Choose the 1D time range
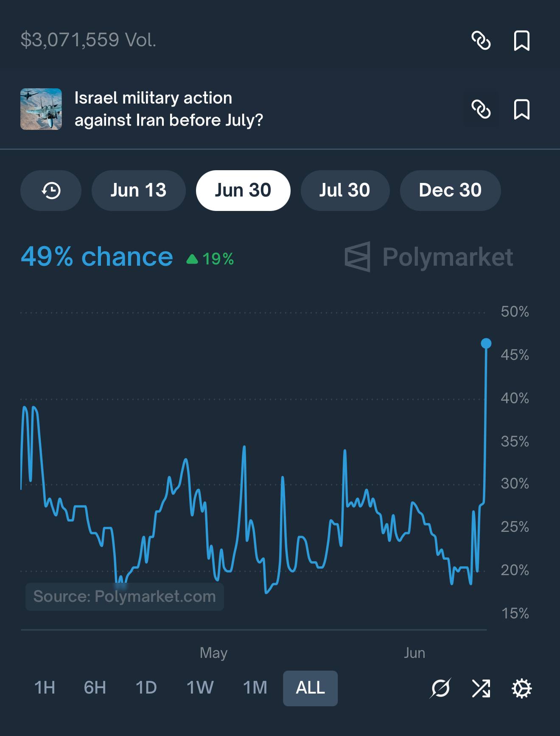This screenshot has height=736, width=560. 146,688
